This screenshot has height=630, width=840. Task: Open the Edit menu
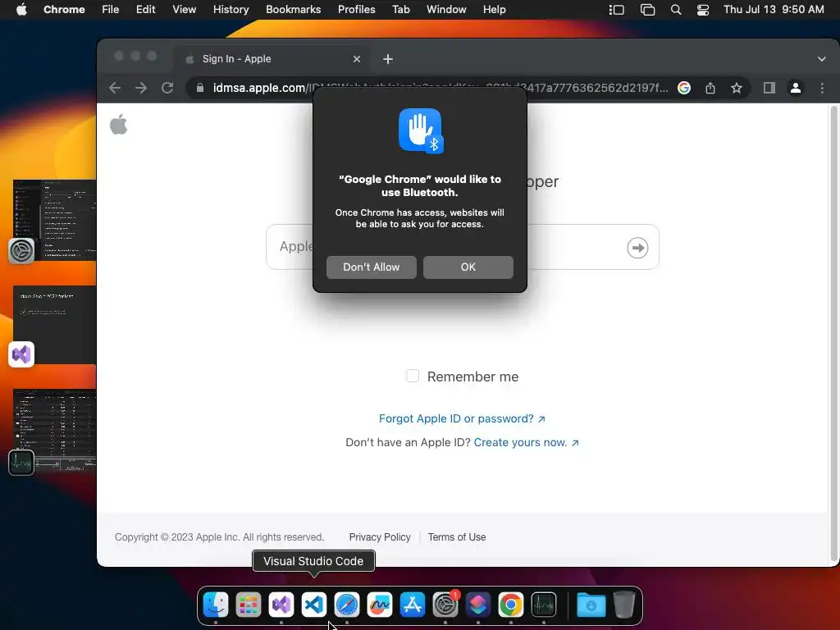146,10
